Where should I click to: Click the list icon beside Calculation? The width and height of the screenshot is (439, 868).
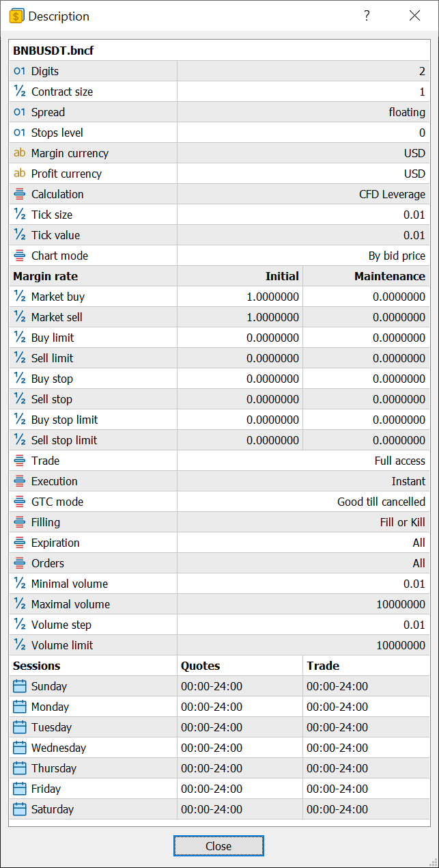coord(19,194)
